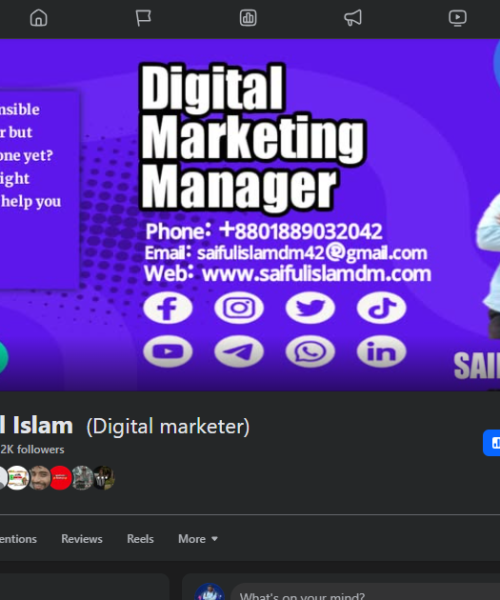Click the WhatsApp logo on cover photo
Image resolution: width=500 pixels, height=600 pixels.
310,351
